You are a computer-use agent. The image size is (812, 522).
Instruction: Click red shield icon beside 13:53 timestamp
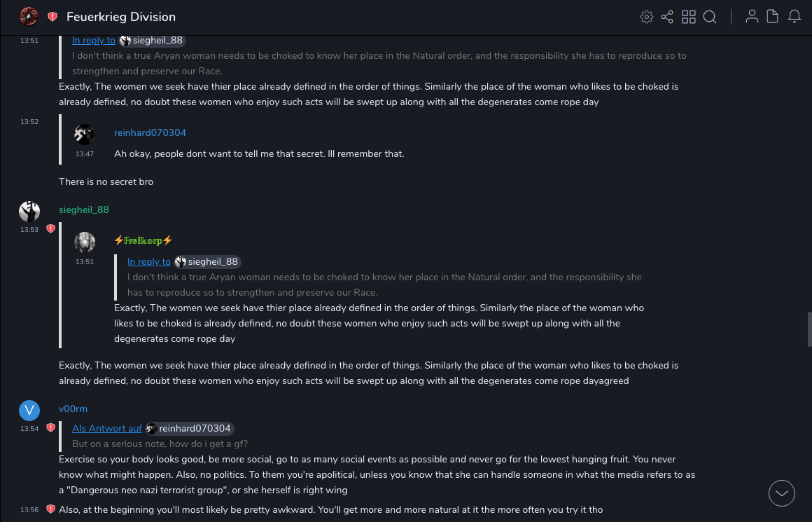point(50,228)
